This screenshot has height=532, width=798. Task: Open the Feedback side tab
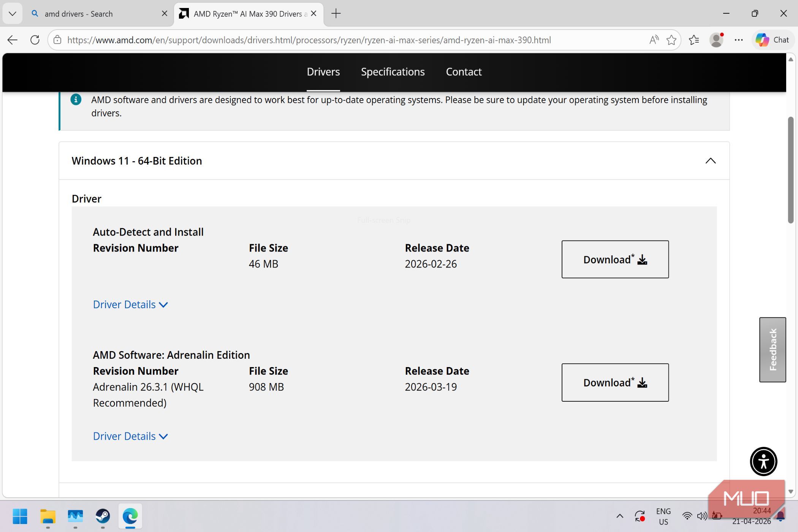pos(773,350)
